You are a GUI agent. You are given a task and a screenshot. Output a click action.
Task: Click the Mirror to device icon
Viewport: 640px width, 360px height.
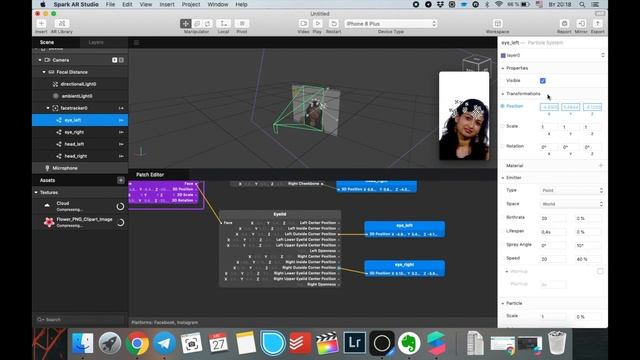[581, 24]
